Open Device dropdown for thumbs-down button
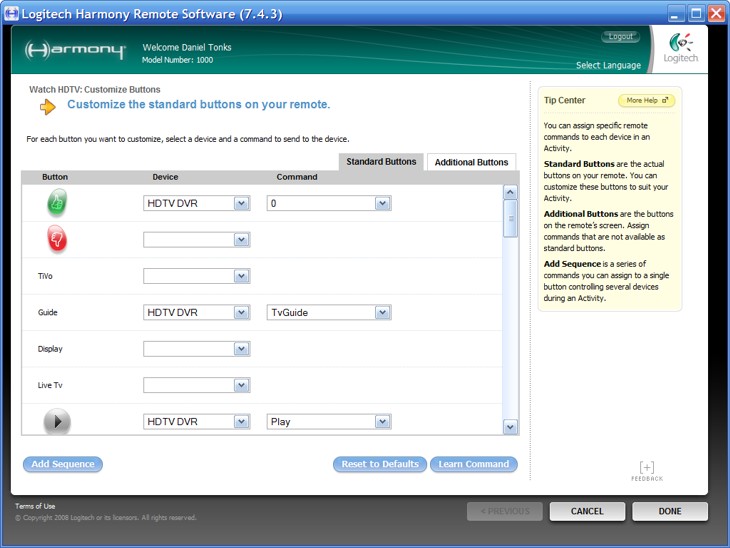The image size is (730, 548). tap(196, 240)
